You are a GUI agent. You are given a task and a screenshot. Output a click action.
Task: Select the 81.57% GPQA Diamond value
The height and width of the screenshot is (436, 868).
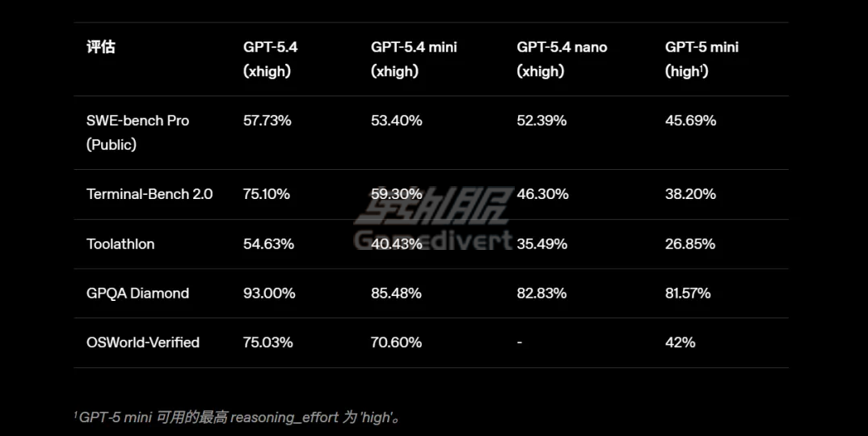click(688, 293)
